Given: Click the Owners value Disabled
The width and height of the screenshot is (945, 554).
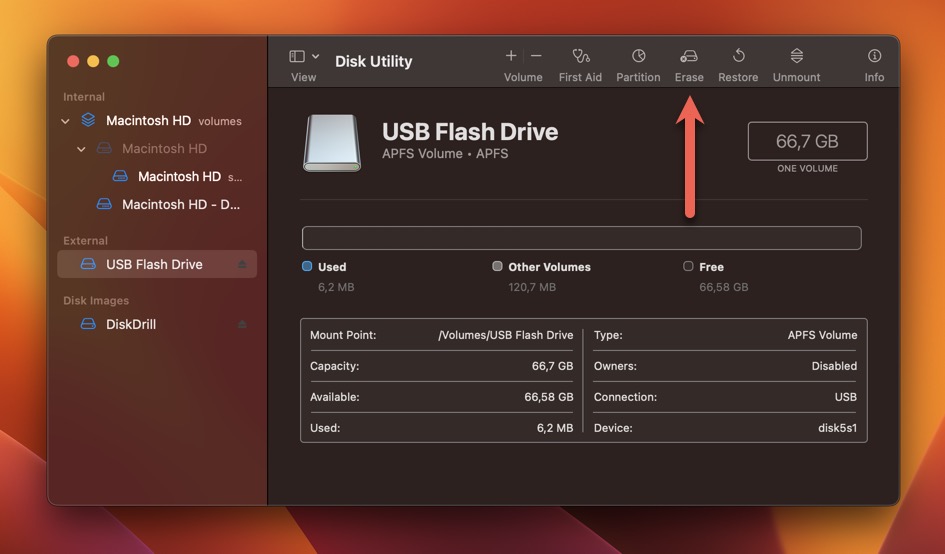Looking at the screenshot, I should (x=834, y=366).
